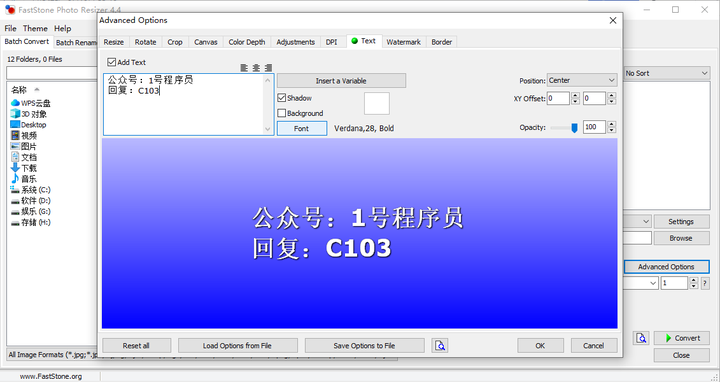Click the Insert a Variable button
Viewport: 720px width, 382px height.
tap(341, 81)
